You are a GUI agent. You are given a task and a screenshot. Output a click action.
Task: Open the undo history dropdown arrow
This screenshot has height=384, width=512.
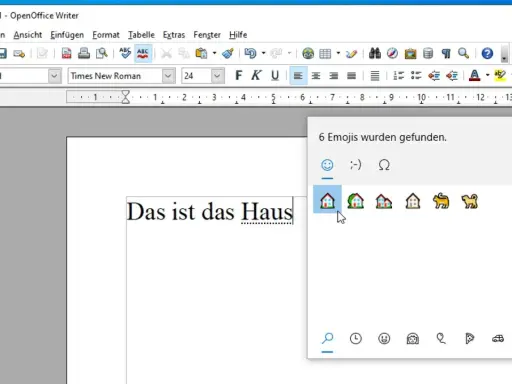coord(263,53)
